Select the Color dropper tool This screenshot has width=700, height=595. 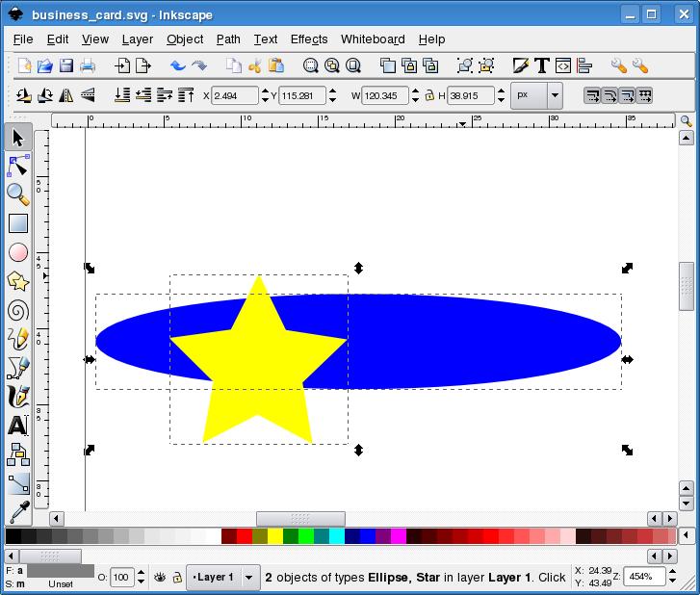point(17,511)
